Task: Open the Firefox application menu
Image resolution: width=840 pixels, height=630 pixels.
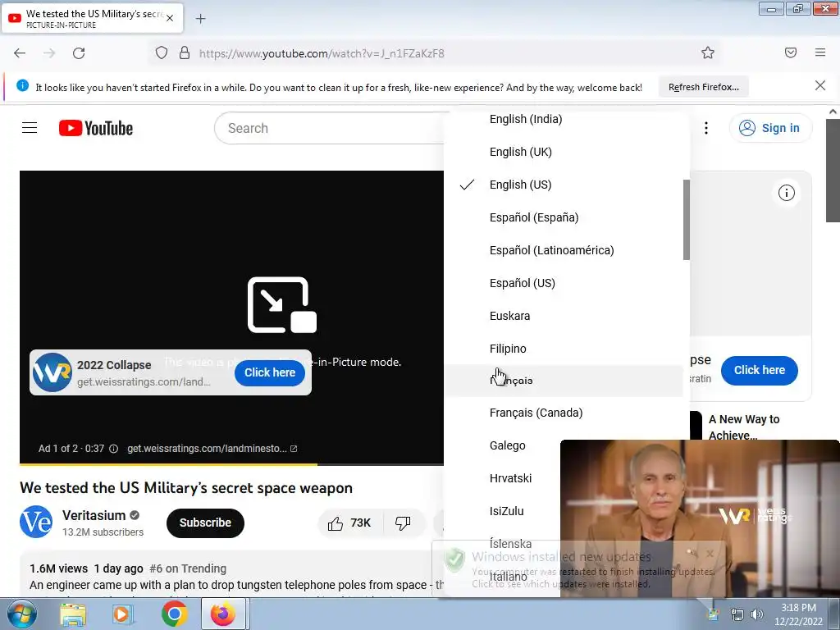Action: (x=820, y=52)
